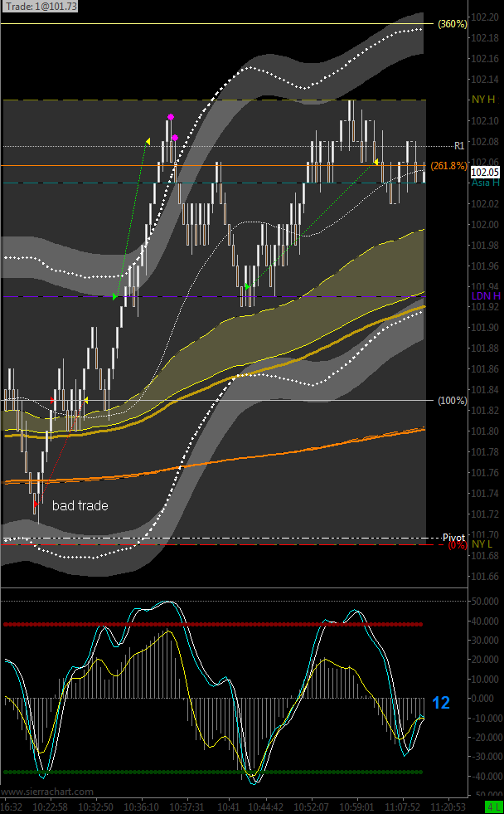
Task: Click the blue '12' indicator value
Action: pyautogui.click(x=441, y=703)
